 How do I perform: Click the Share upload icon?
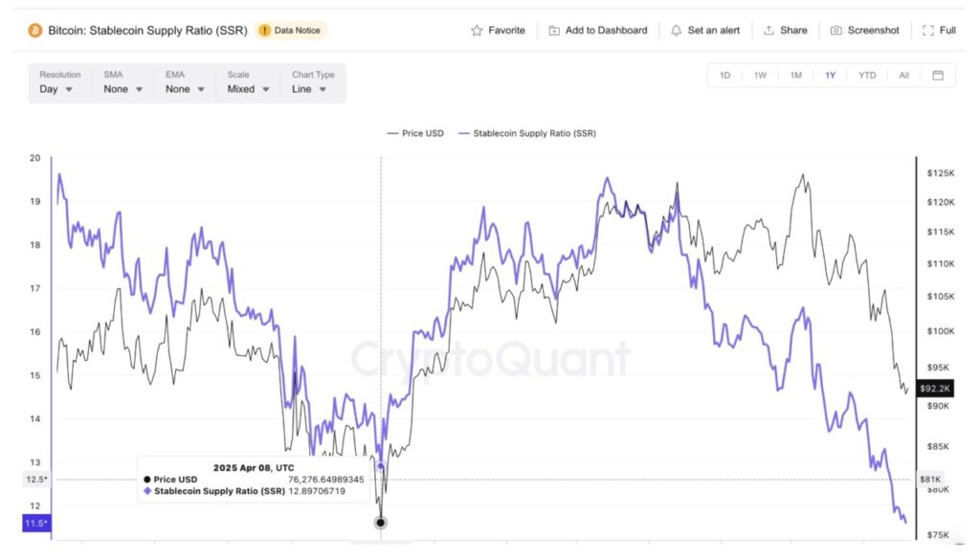point(768,31)
